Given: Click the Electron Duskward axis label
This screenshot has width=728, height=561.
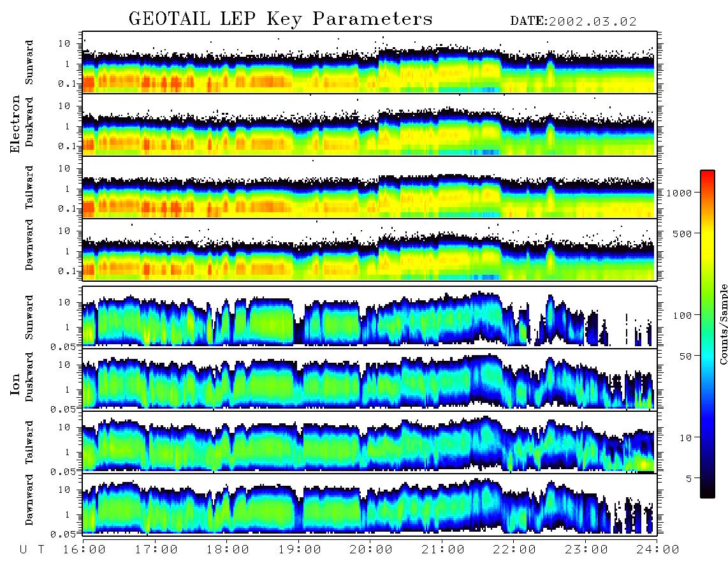Looking at the screenshot, I should pyautogui.click(x=29, y=122).
